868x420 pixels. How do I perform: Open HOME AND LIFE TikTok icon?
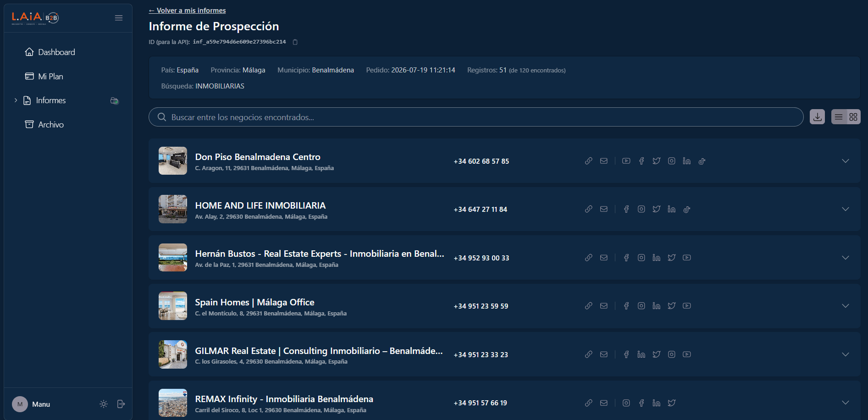(687, 209)
